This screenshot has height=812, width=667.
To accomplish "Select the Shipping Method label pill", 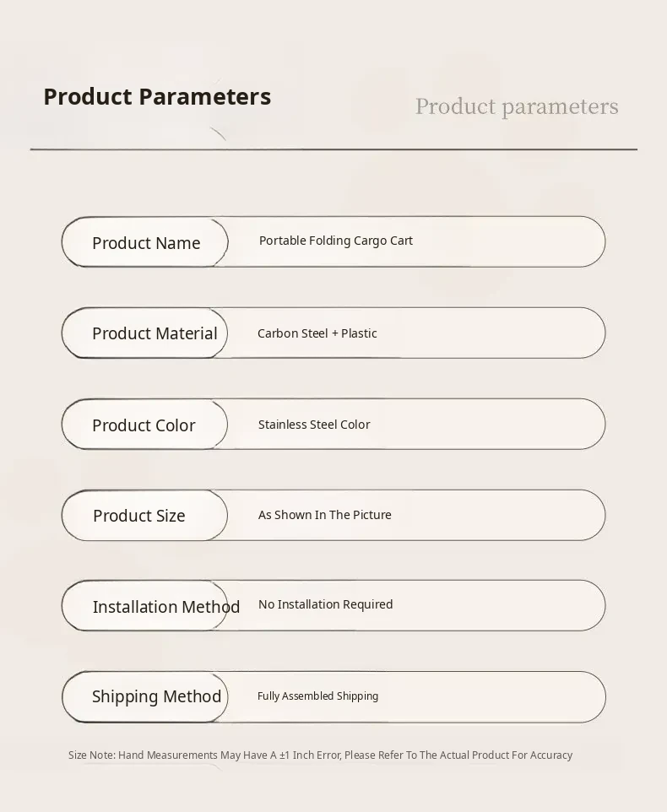I will (145, 697).
